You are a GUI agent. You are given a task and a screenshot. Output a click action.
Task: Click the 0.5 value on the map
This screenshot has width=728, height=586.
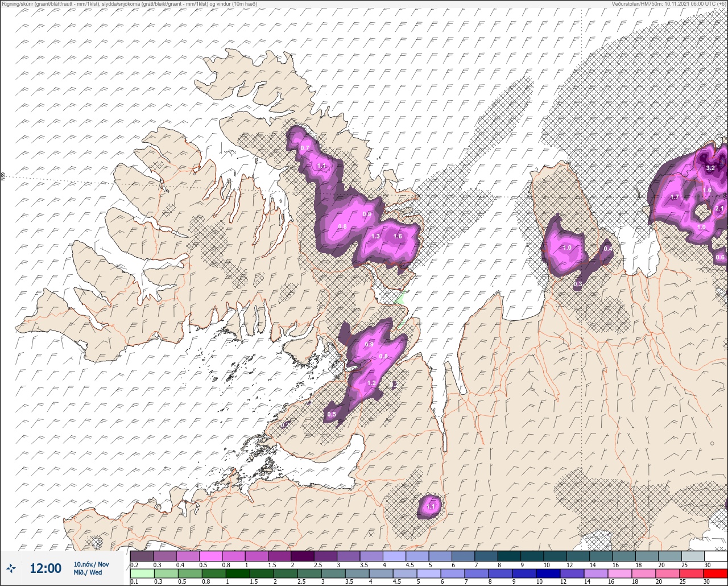[x=332, y=414]
